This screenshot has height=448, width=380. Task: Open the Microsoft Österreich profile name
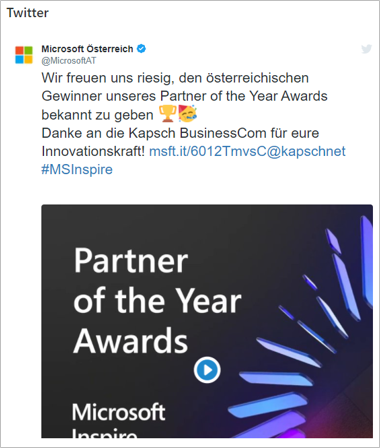click(x=87, y=49)
